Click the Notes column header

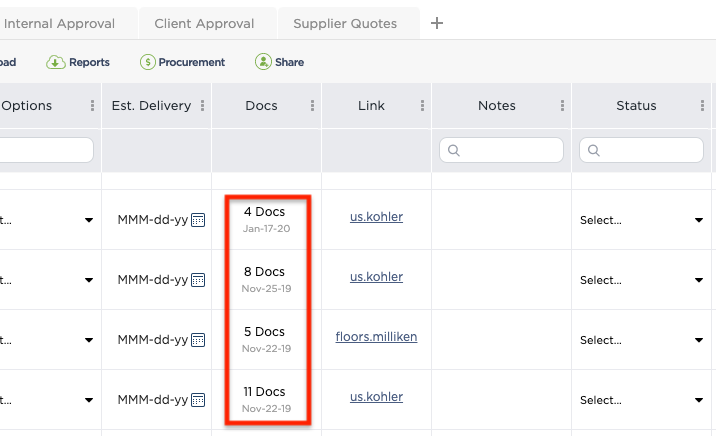(497, 105)
